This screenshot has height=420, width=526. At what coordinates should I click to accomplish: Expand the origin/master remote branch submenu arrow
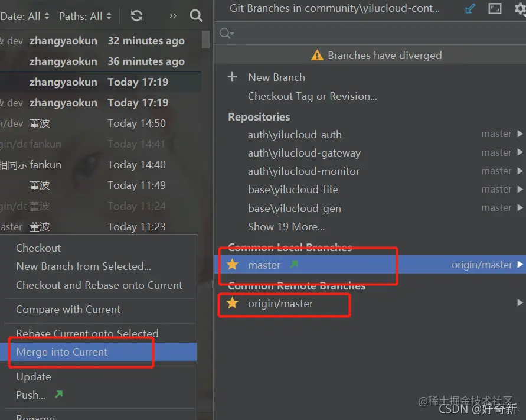coord(520,303)
